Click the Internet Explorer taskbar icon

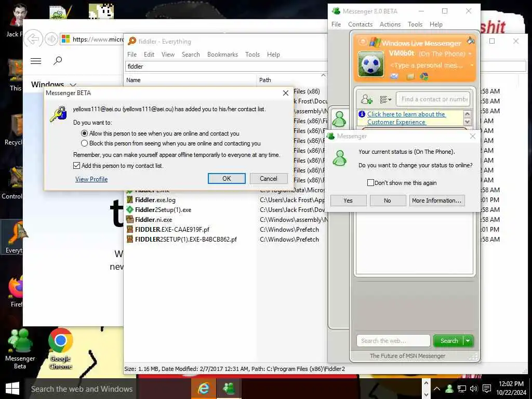point(204,389)
